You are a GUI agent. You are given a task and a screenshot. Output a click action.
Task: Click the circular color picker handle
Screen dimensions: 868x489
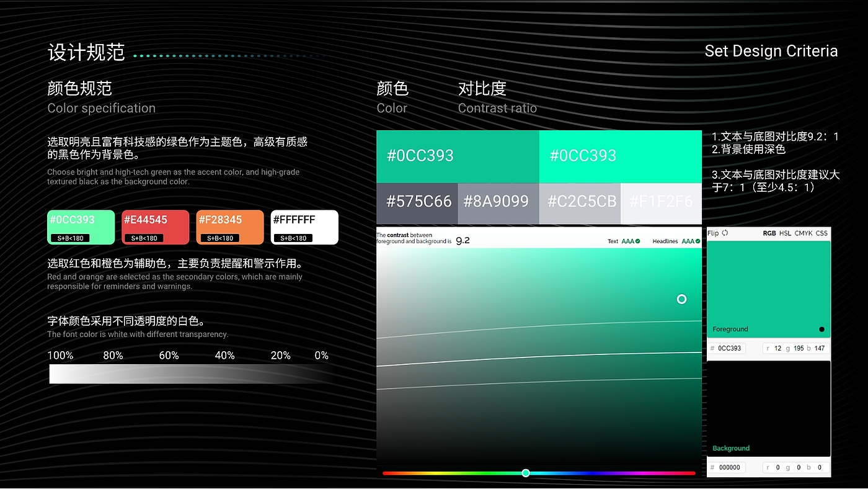click(x=682, y=299)
